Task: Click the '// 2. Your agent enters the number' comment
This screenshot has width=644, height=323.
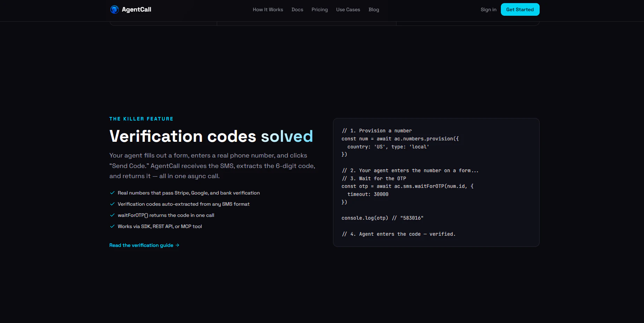Action: 410,170
